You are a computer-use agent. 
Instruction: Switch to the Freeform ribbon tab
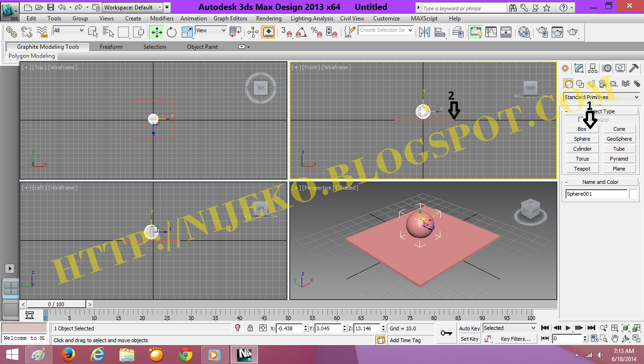click(x=111, y=47)
